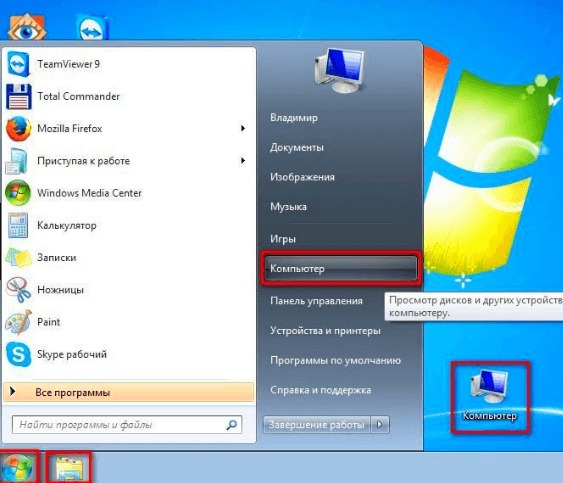563x483 pixels.
Task: Select the Компьютер desktop icon
Action: pyautogui.click(x=490, y=397)
